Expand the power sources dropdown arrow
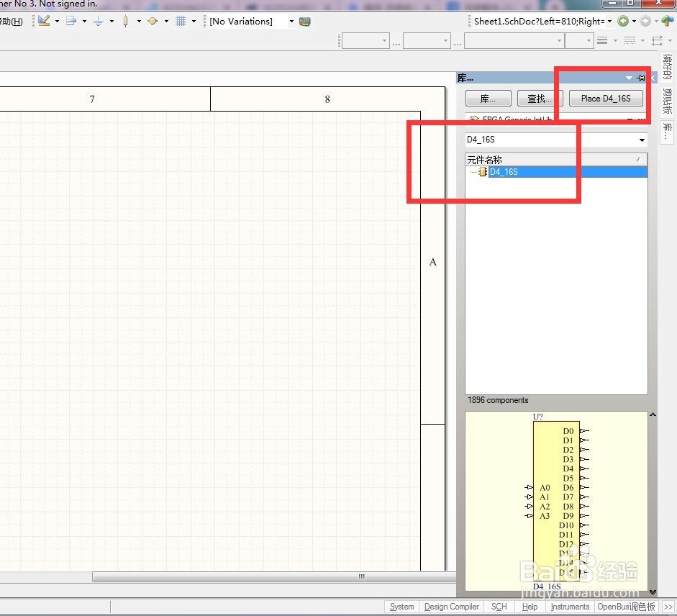The image size is (677, 616). [112, 21]
